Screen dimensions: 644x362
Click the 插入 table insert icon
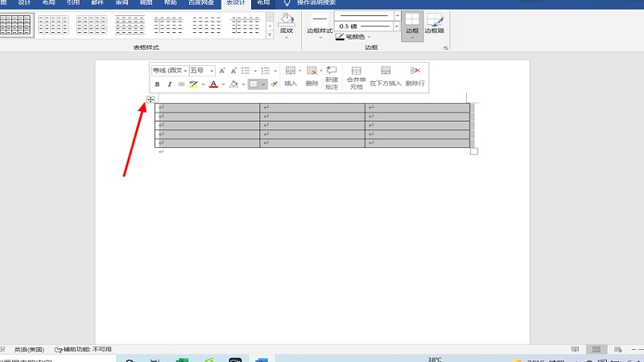click(291, 76)
